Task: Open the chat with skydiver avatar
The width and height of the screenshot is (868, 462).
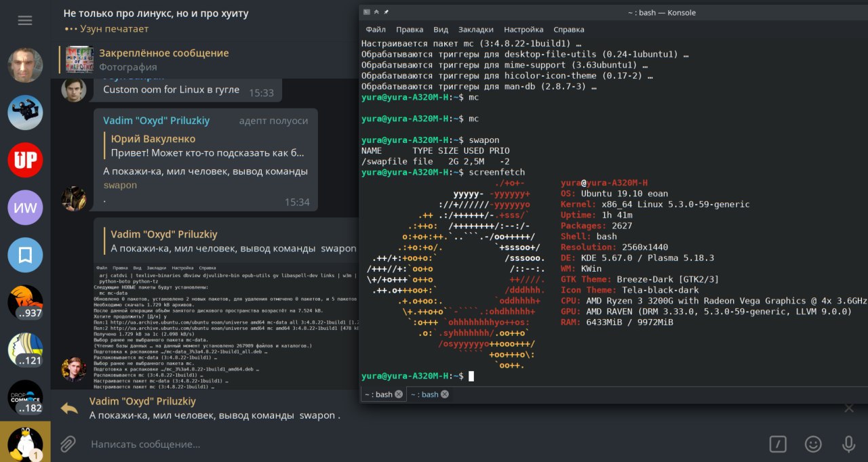Action: [x=25, y=112]
